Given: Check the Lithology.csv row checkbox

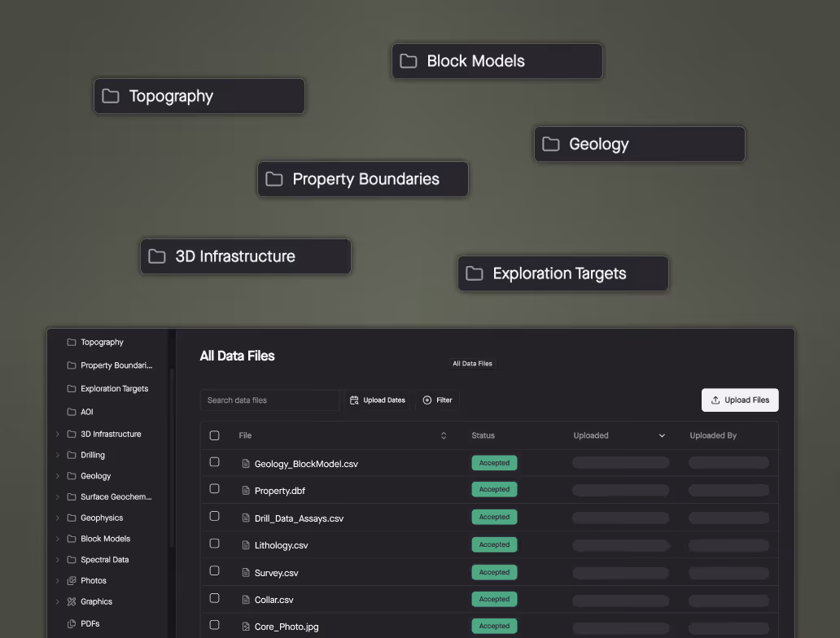Looking at the screenshot, I should 214,543.
